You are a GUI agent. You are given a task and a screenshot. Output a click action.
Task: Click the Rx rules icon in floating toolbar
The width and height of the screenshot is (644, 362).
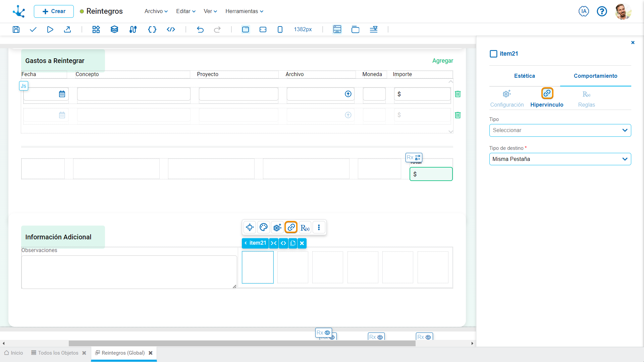[x=305, y=228]
